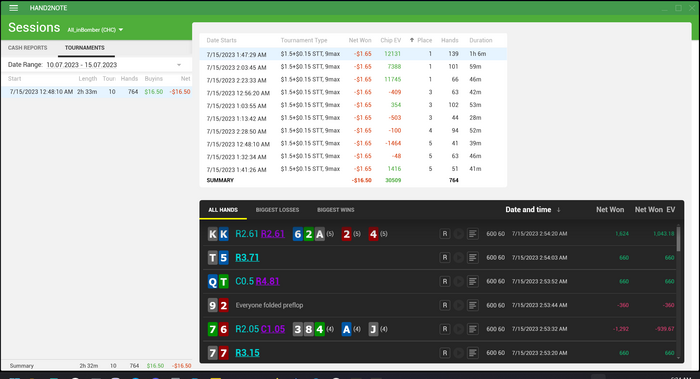Select tournament started 7/15/2023 1:13:42 AM

(353, 118)
